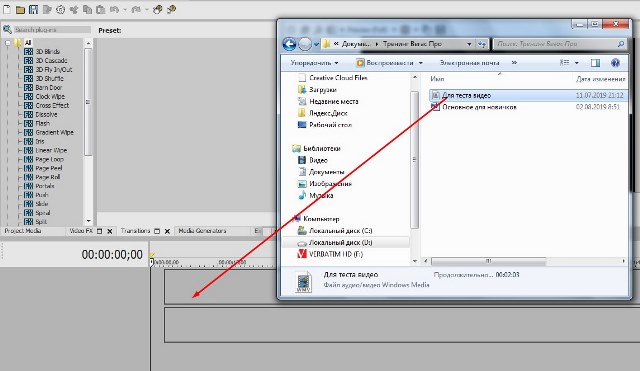Open the Упорядочить dropdown menu

(314, 63)
